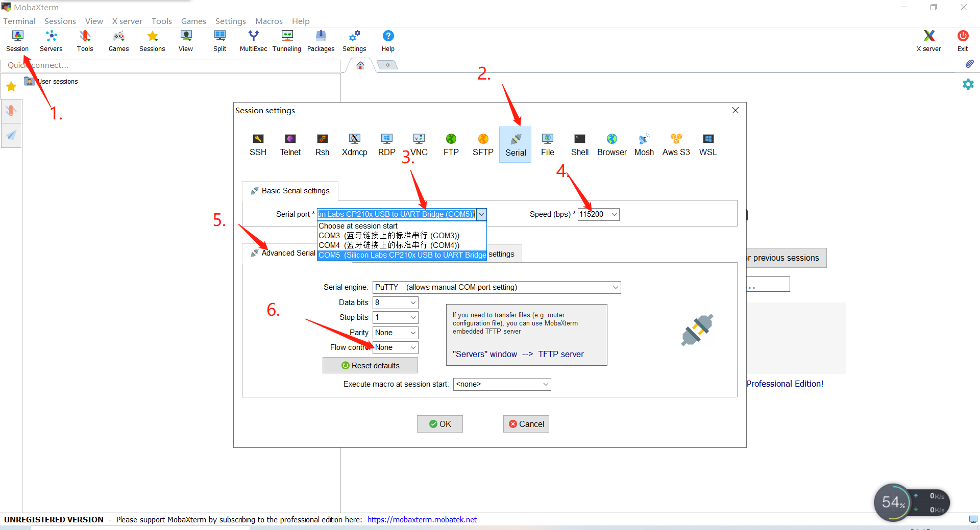The image size is (980, 530).
Task: Click the Exit power icon
Action: click(963, 41)
